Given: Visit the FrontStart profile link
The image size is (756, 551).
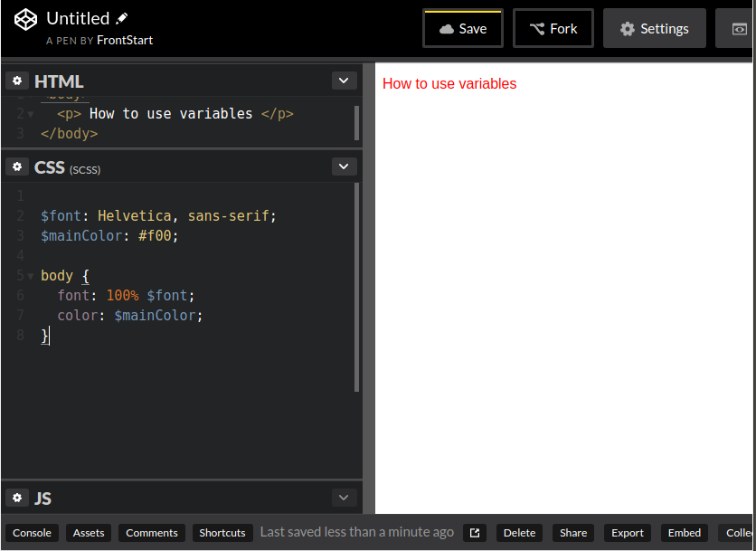Looking at the screenshot, I should [x=126, y=40].
